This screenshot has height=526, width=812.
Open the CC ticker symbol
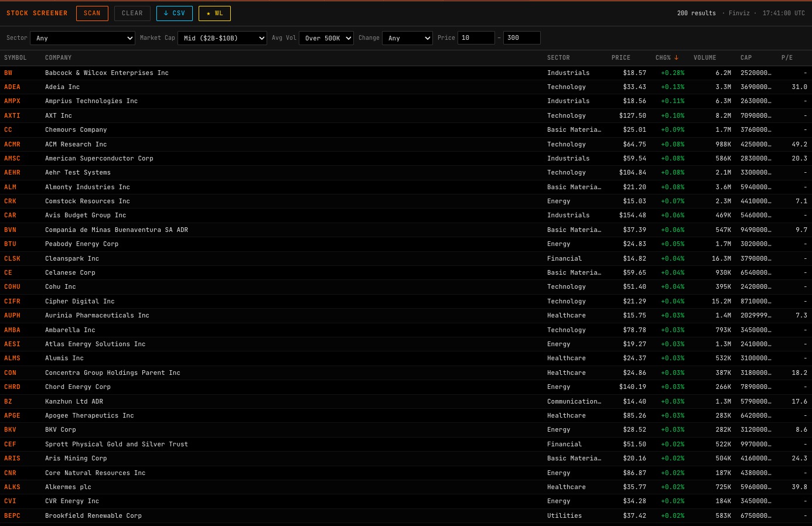[8, 130]
